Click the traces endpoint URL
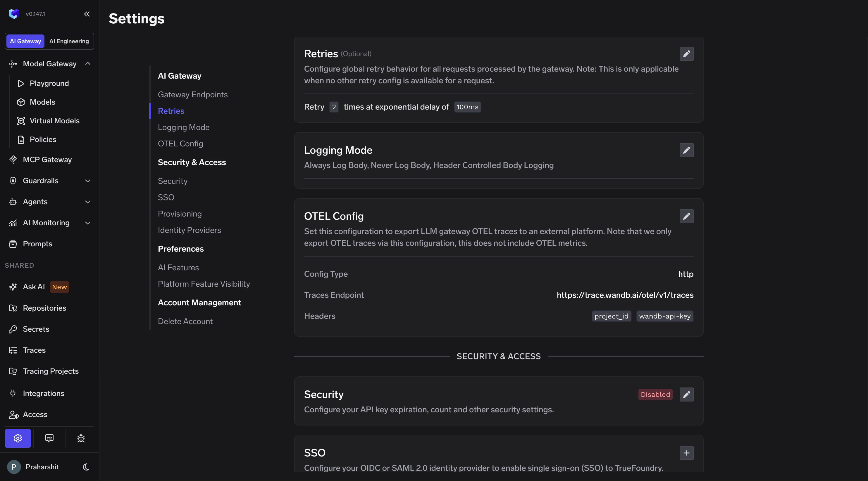Image resolution: width=868 pixels, height=481 pixels. click(x=625, y=295)
